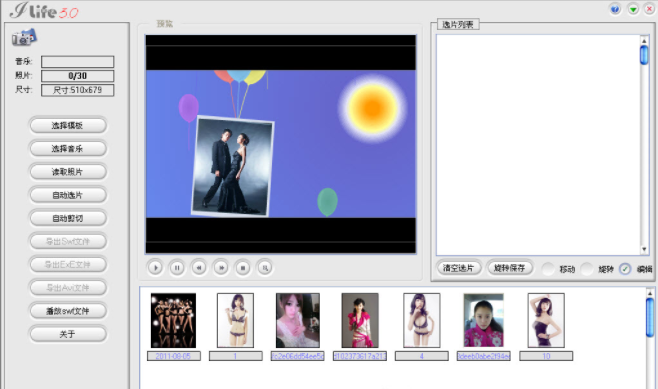Click the 播放swf文件 button
658x389 pixels.
point(68,311)
